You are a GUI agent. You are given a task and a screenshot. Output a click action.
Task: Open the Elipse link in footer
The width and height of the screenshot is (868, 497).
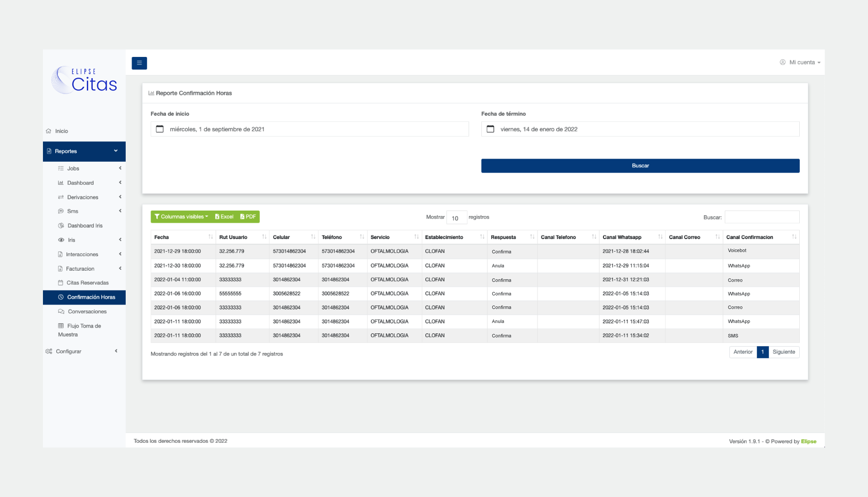click(808, 441)
